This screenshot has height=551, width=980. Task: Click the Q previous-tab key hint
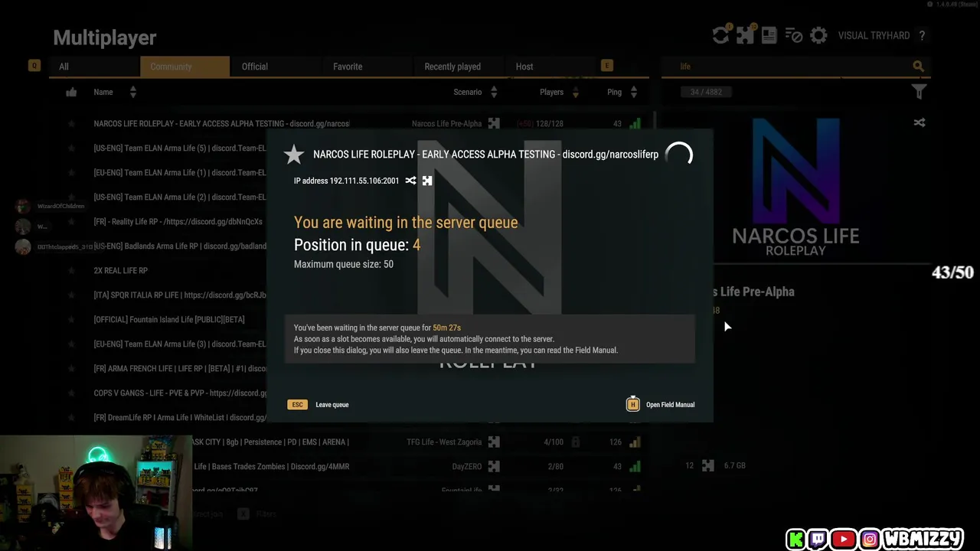[34, 66]
